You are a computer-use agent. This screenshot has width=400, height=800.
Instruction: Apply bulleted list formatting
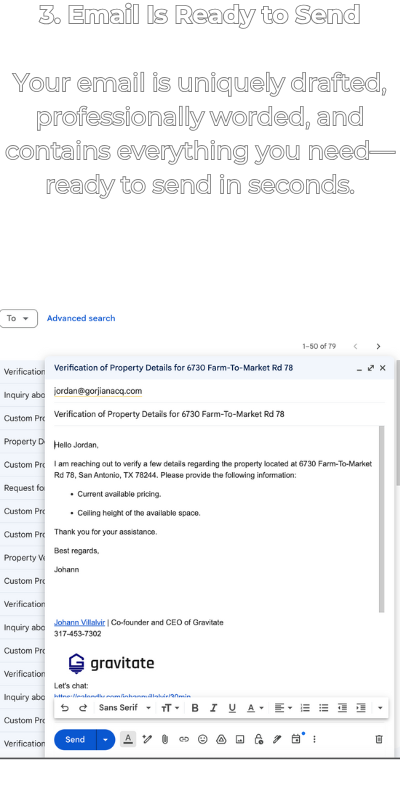[323, 708]
